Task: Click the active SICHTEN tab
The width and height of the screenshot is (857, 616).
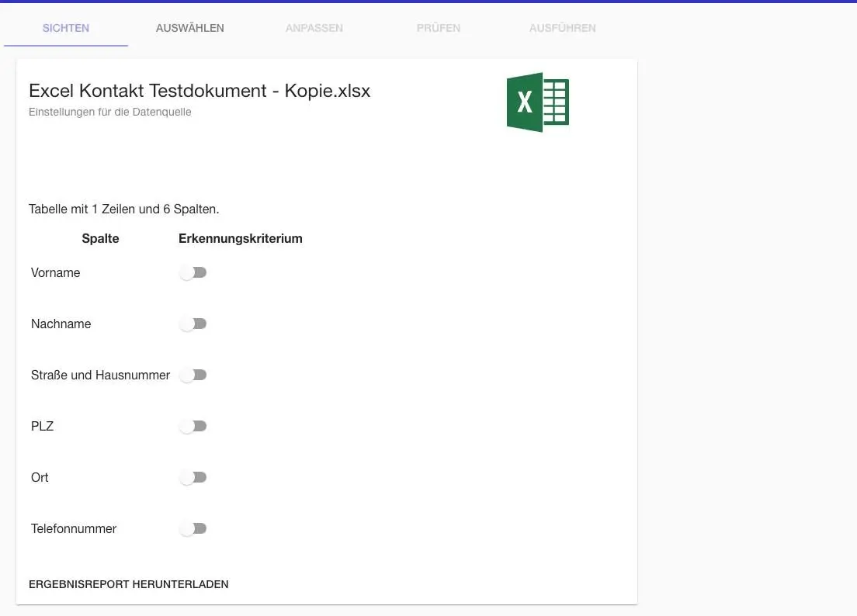Action: [x=65, y=28]
